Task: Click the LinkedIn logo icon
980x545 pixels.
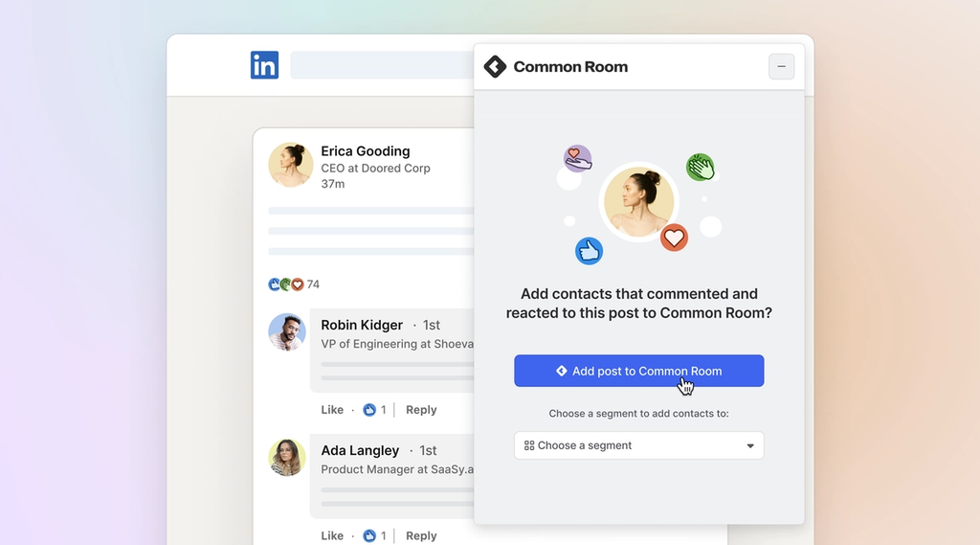Action: pos(264,65)
